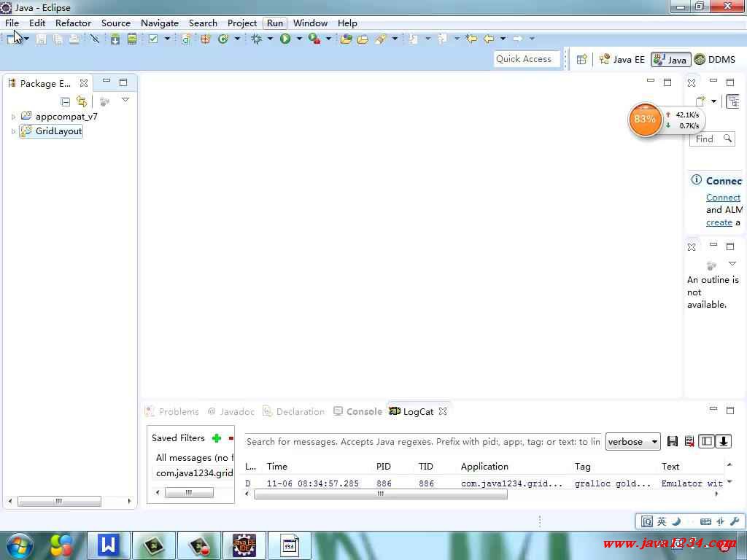Viewport: 747px width, 560px height.
Task: Click the Quick Access field
Action: point(527,59)
